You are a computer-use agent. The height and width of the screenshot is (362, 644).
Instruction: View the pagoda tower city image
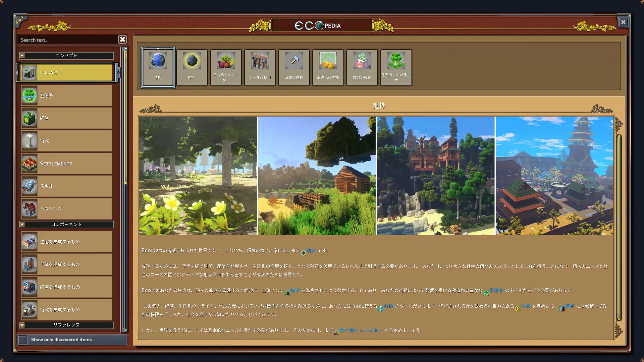point(554,176)
